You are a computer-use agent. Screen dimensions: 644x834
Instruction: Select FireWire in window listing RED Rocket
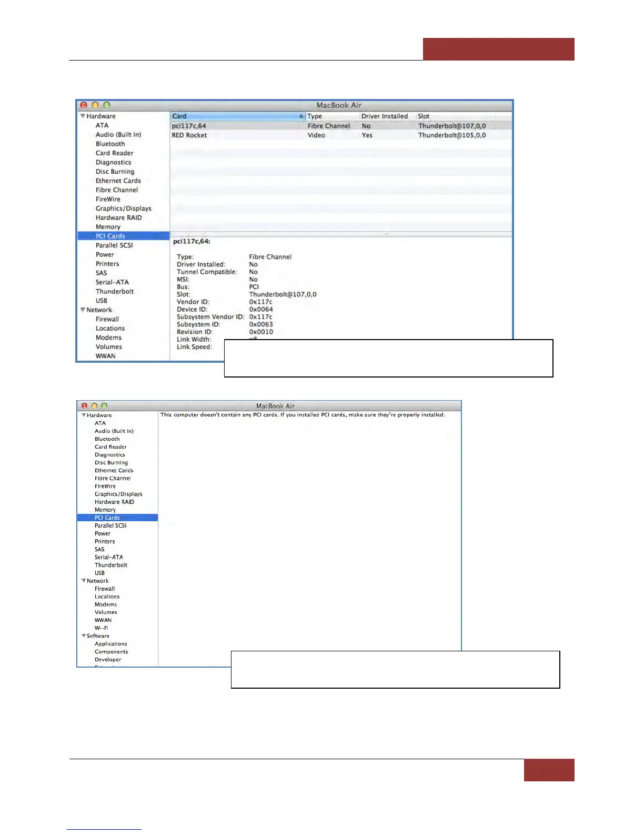coord(108,199)
